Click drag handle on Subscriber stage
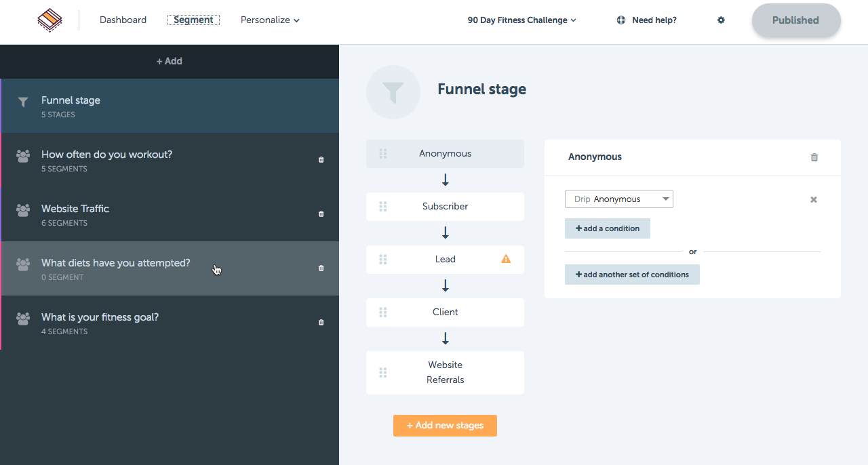This screenshot has height=465, width=868. tap(383, 207)
